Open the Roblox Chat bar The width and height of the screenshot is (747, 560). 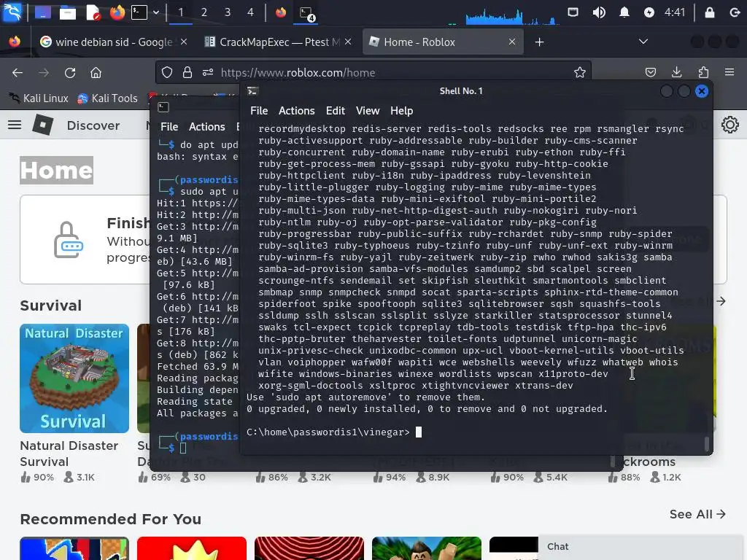(x=642, y=547)
